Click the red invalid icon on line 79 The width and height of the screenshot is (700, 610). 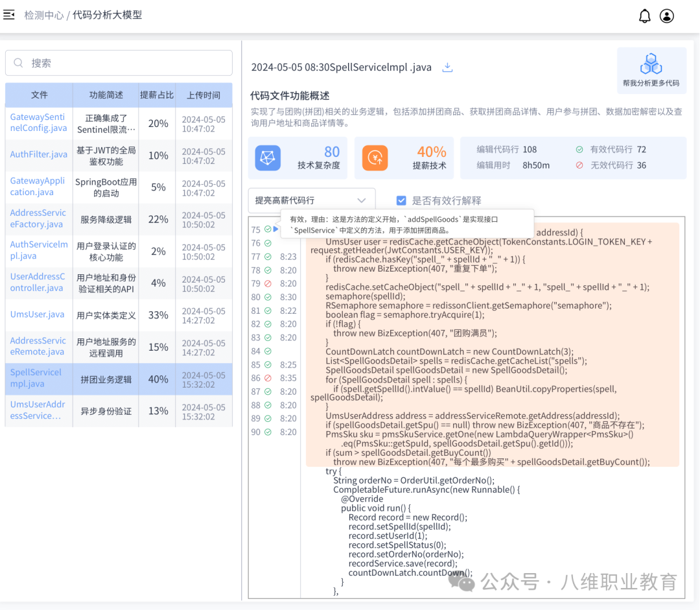268,284
